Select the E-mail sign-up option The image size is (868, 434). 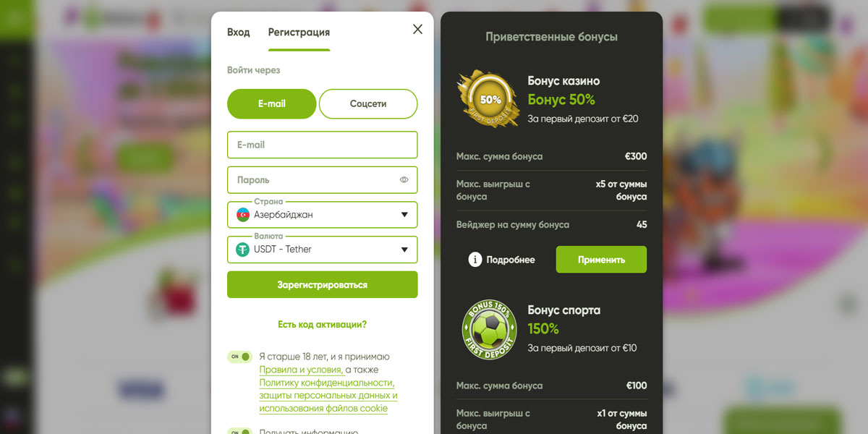point(272,103)
